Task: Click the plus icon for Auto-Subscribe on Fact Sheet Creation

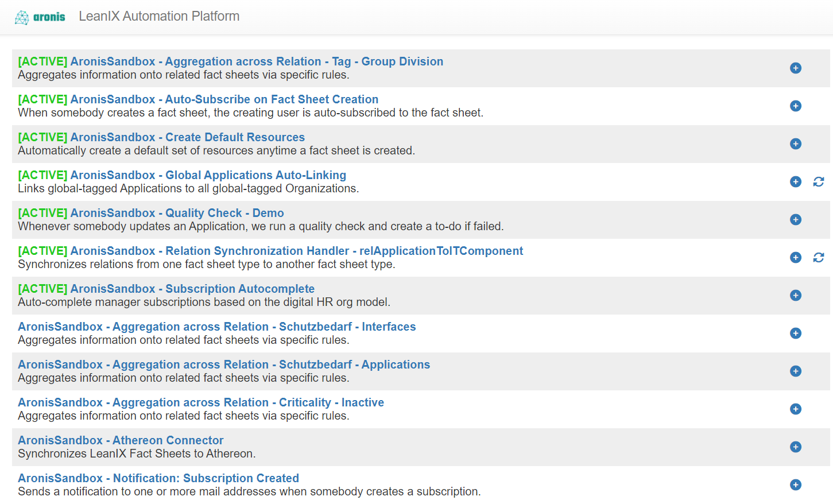Action: click(796, 106)
